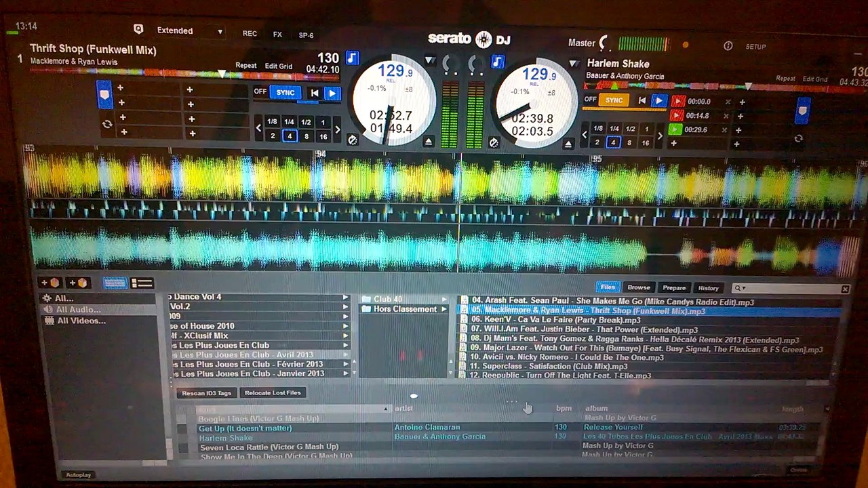Add a new smart crate
This screenshot has height=488, width=868.
pos(78,283)
